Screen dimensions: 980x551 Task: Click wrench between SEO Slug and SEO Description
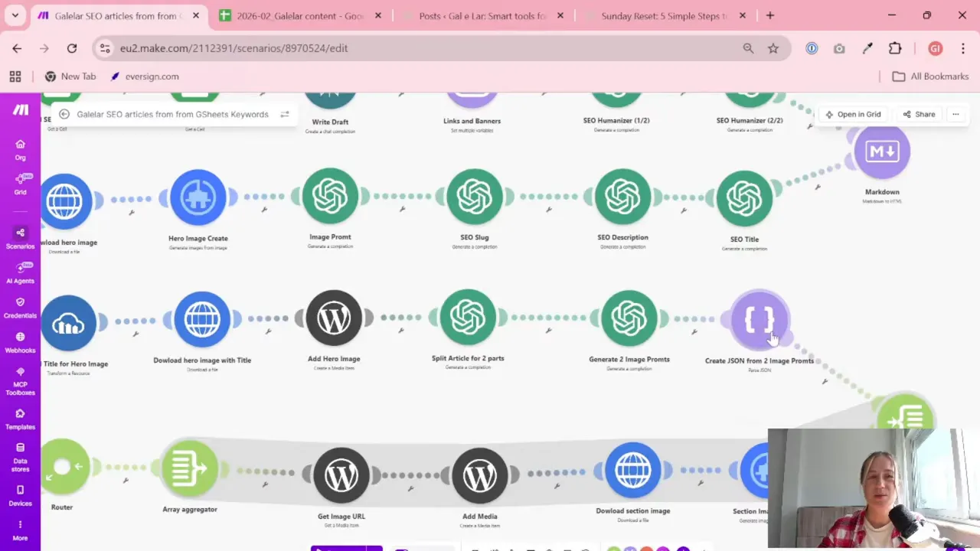coord(549,209)
